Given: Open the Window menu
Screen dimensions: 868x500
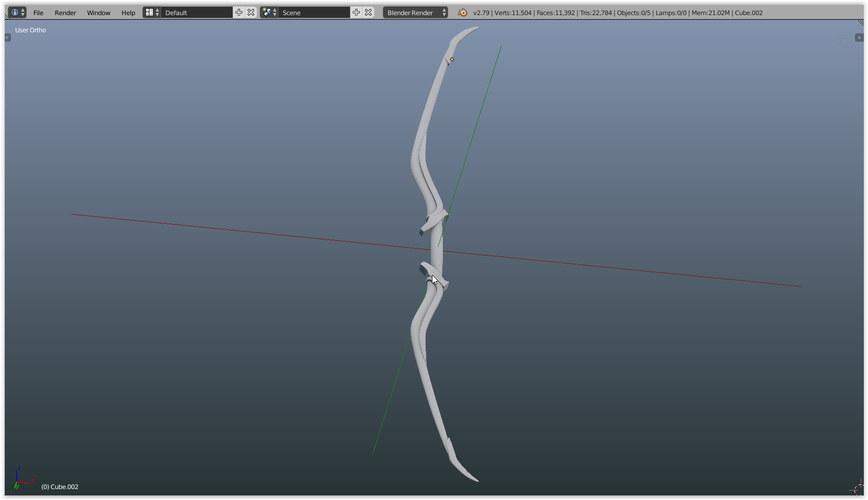Looking at the screenshot, I should point(99,13).
